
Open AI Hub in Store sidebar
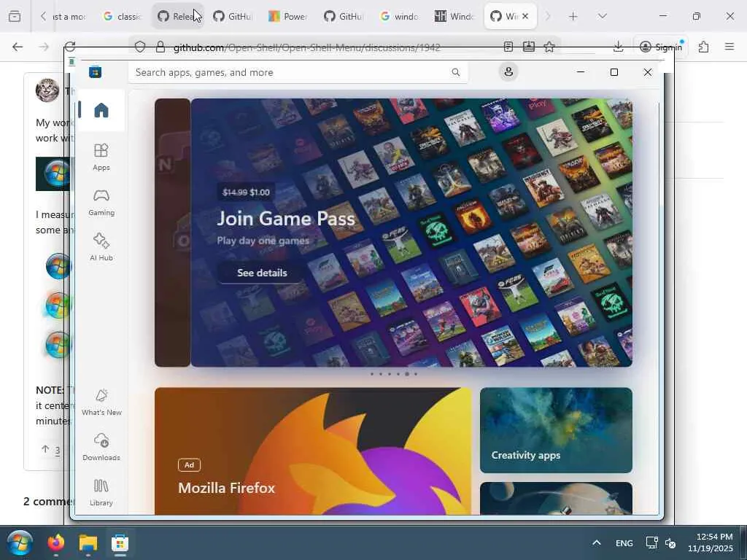(101, 248)
